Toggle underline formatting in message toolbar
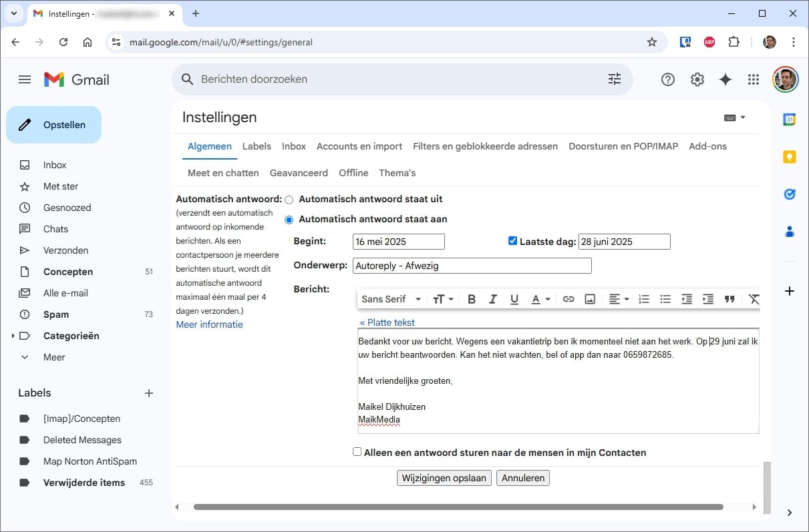809x532 pixels. click(514, 300)
